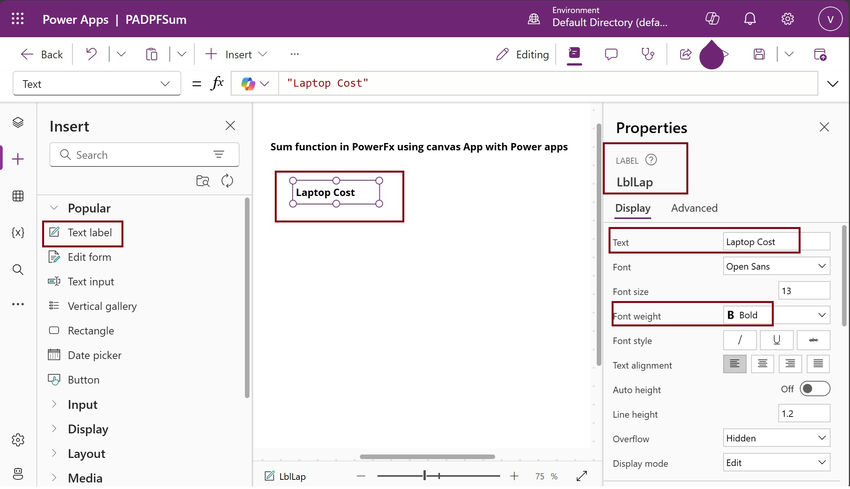This screenshot has height=489, width=850.
Task: Open the Font weight Bold dropdown
Action: [x=776, y=315]
